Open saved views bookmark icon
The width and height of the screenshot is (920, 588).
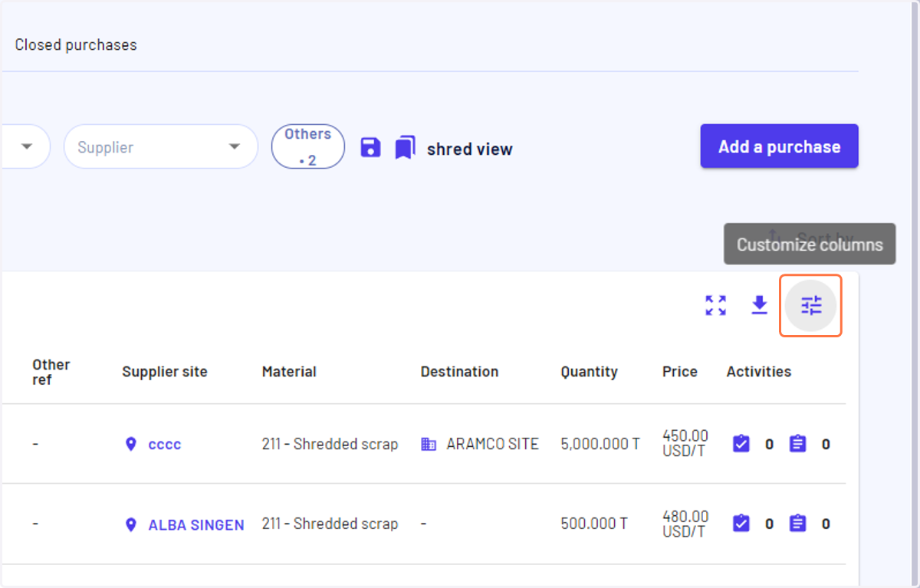coord(405,147)
